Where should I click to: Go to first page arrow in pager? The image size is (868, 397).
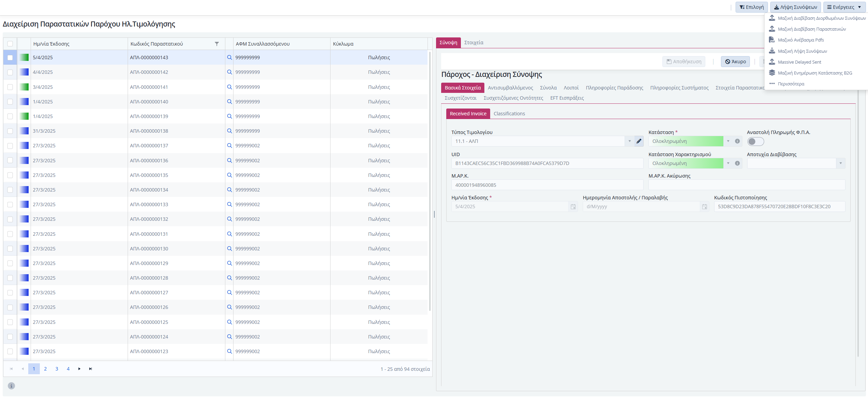(x=11, y=369)
